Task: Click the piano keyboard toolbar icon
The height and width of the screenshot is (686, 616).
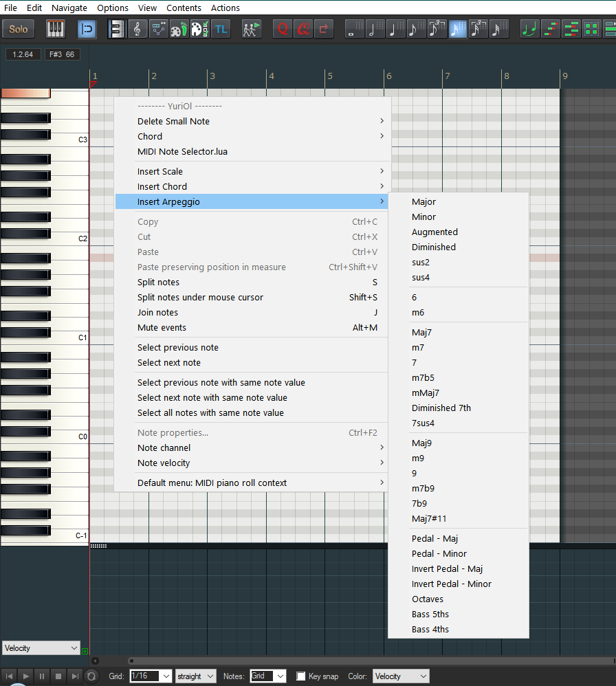Action: [56, 29]
